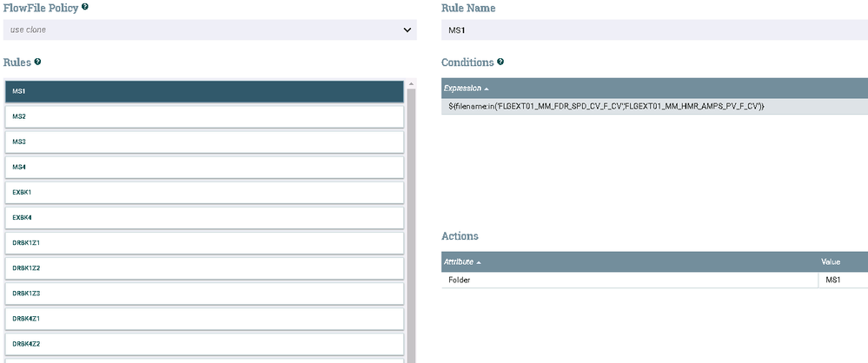868x363 pixels.
Task: Select the MS2 rule
Action: tap(204, 116)
